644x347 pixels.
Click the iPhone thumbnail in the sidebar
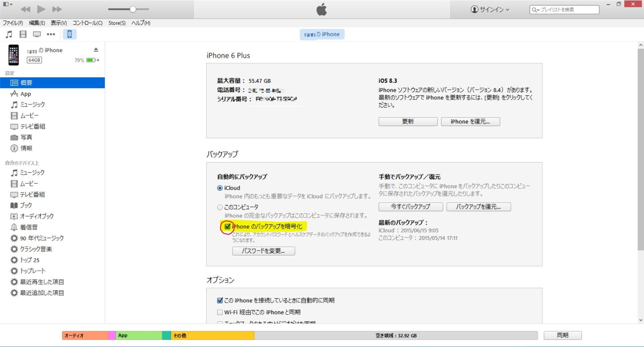[14, 55]
